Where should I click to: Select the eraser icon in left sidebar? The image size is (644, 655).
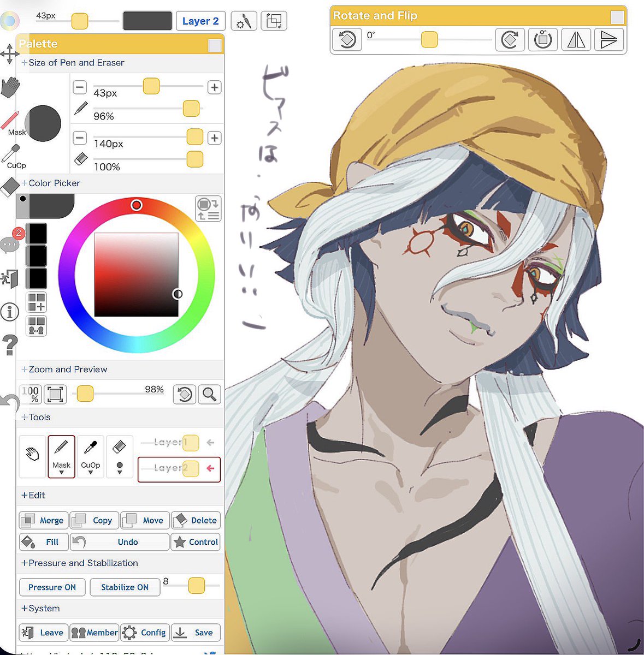click(10, 187)
